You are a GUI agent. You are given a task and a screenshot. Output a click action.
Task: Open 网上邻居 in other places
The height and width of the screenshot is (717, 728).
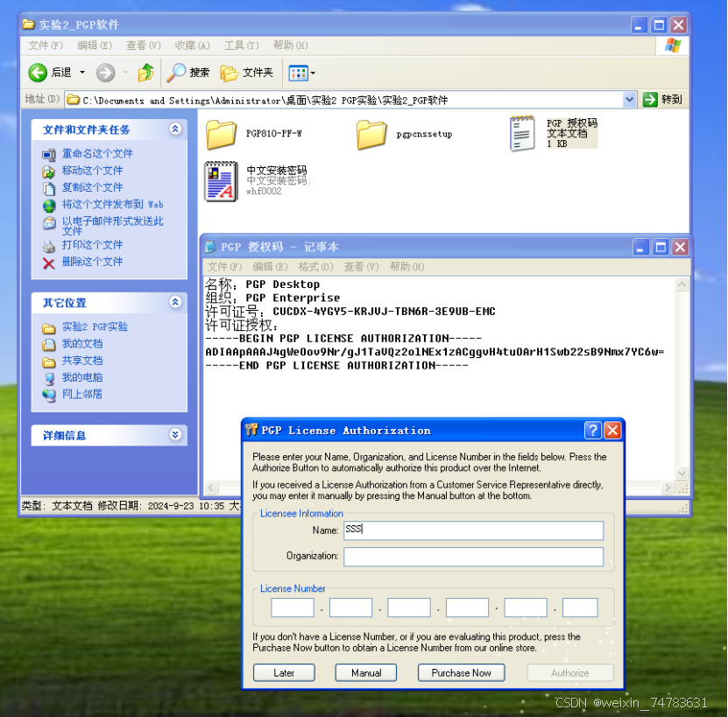(x=82, y=395)
